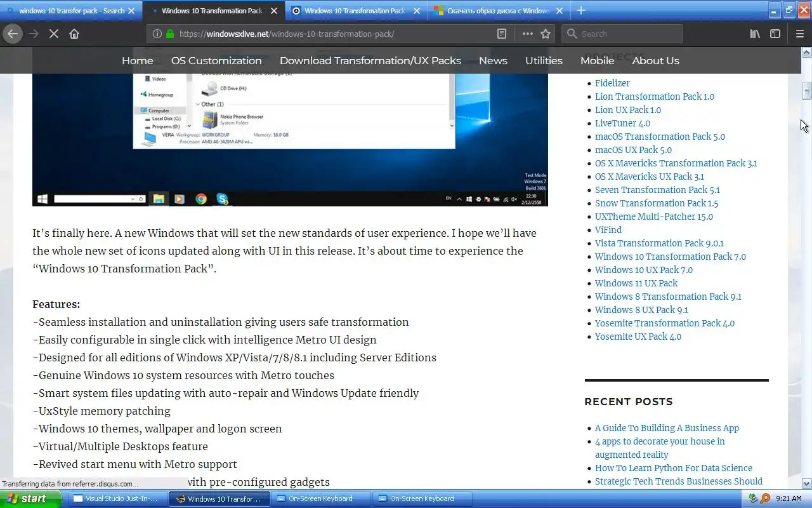Open the Utilities menu item
The height and width of the screenshot is (508, 812).
(544, 60)
